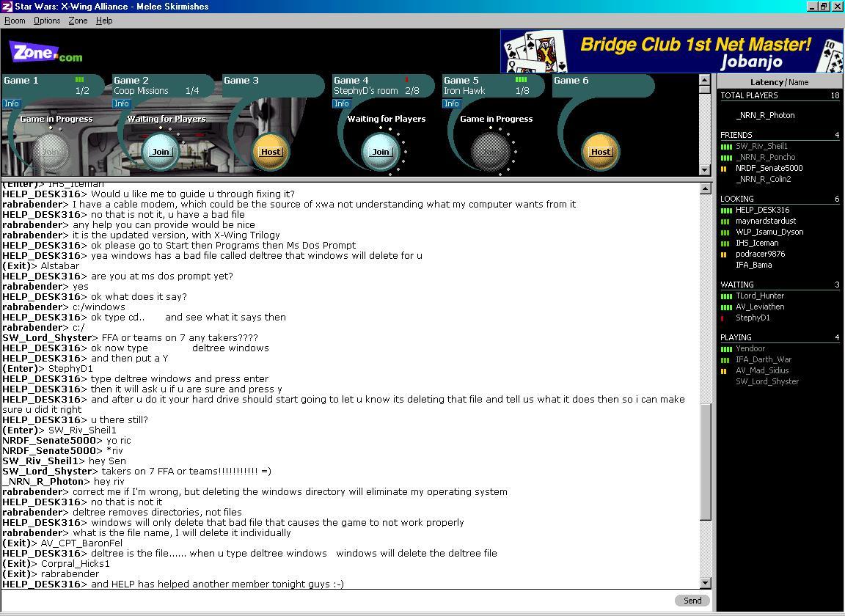Click the chat scrollbar thumb
The width and height of the screenshot is (845, 616).
coord(705,461)
